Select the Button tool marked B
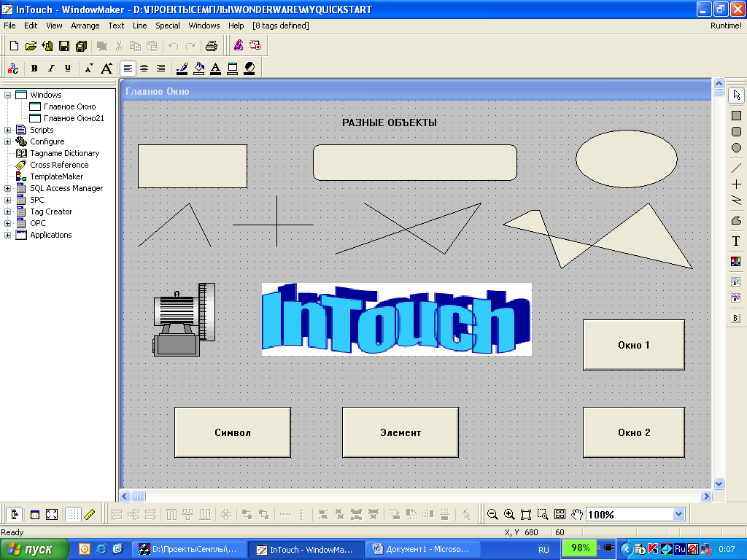This screenshot has height=560, width=747. [x=736, y=318]
